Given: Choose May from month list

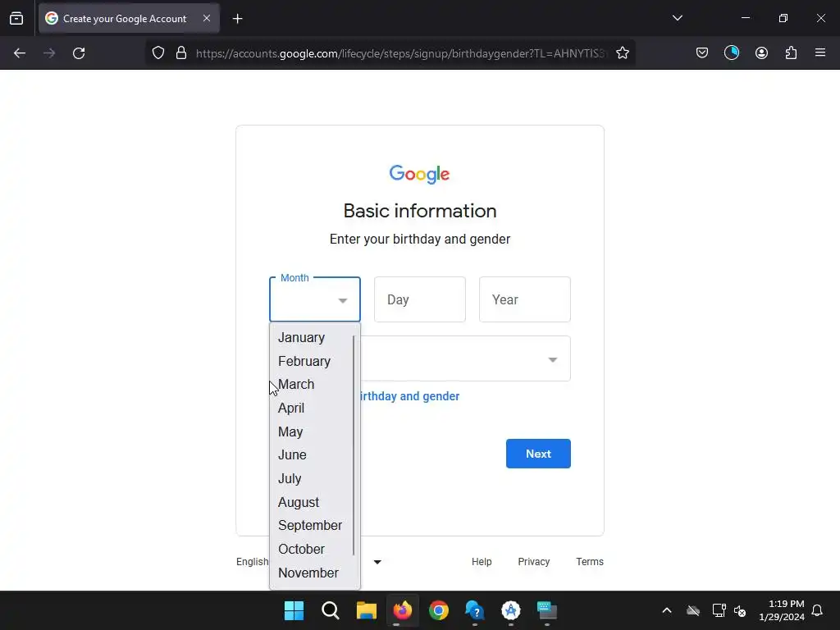Looking at the screenshot, I should pyautogui.click(x=311, y=431).
